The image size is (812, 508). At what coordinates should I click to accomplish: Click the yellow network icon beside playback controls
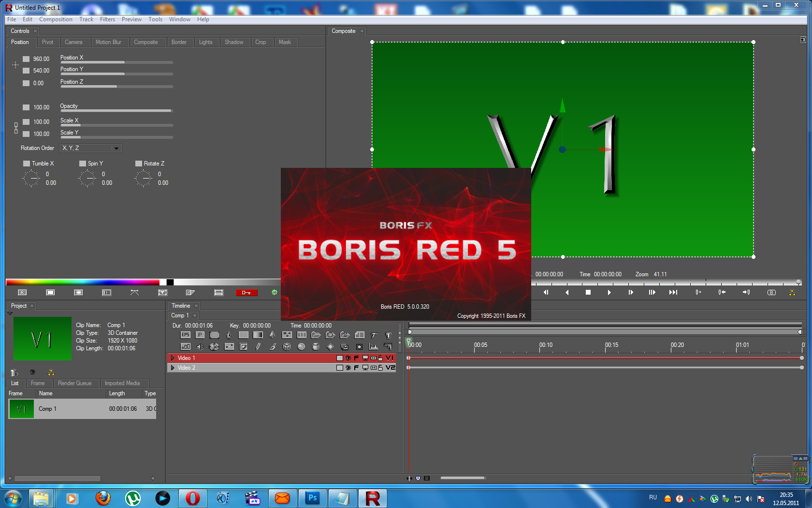click(792, 293)
